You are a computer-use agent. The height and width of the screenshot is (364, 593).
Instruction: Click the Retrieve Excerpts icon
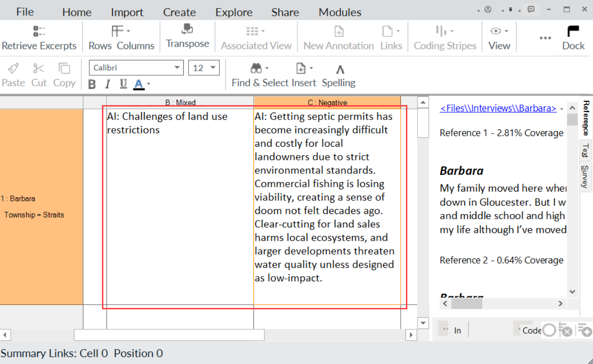39,32
